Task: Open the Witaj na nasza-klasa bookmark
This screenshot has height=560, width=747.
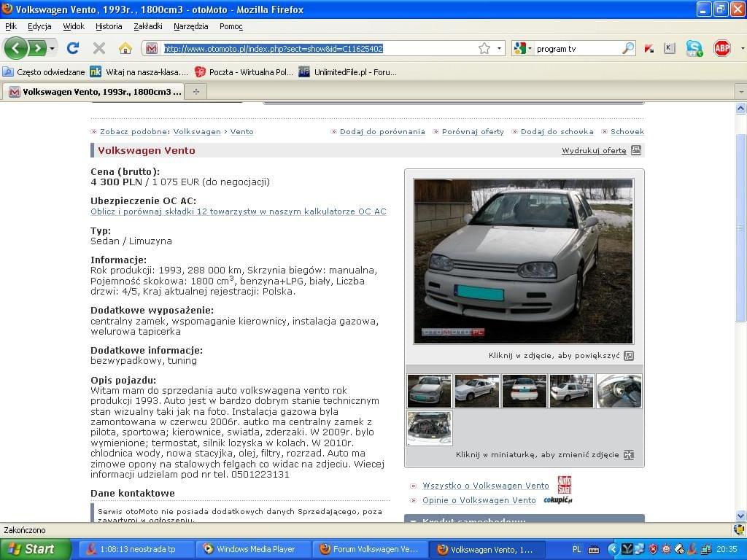Action: click(x=139, y=72)
